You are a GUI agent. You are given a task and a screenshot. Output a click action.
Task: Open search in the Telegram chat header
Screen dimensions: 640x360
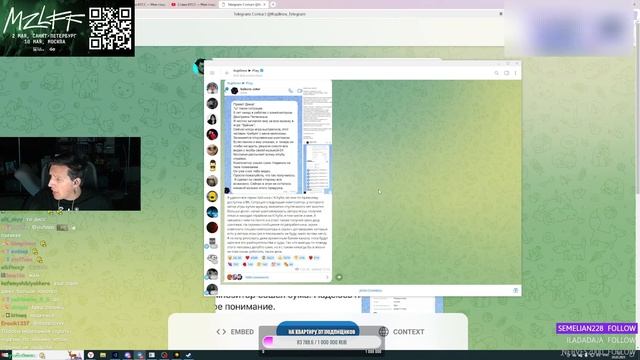(x=496, y=73)
